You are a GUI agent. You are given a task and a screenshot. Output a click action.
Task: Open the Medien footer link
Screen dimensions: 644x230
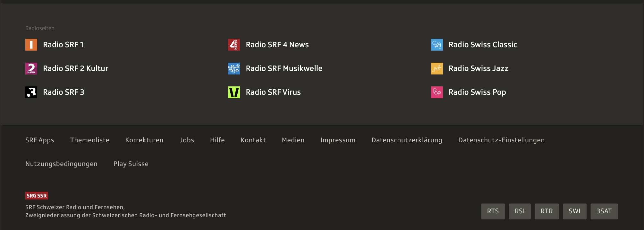point(293,140)
